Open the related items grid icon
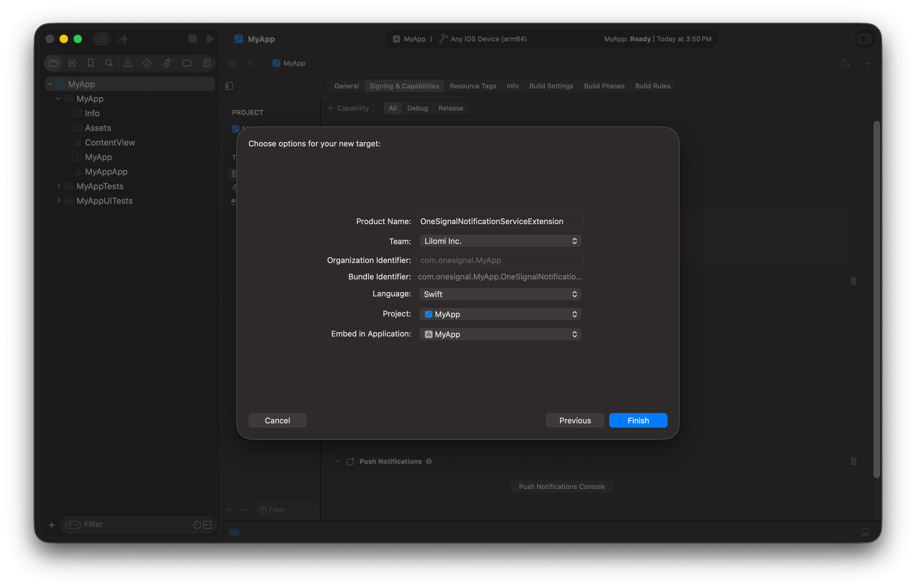916x588 pixels. click(233, 63)
